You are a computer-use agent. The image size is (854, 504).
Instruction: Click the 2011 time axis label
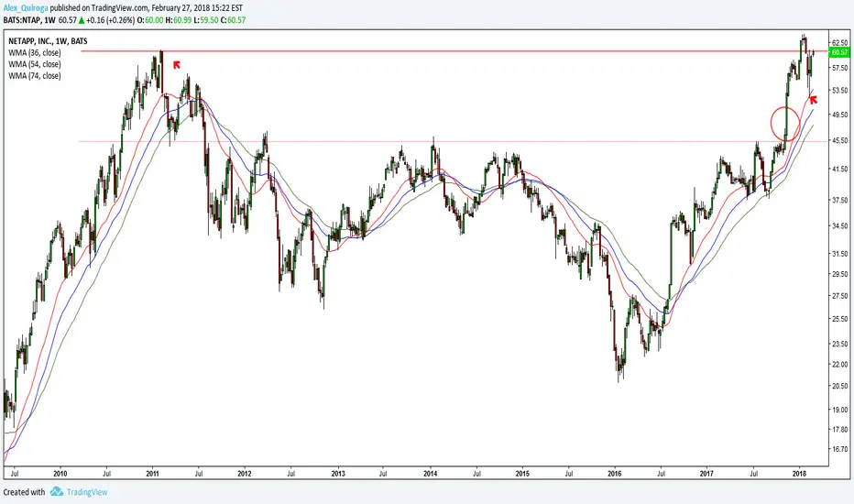[152, 474]
